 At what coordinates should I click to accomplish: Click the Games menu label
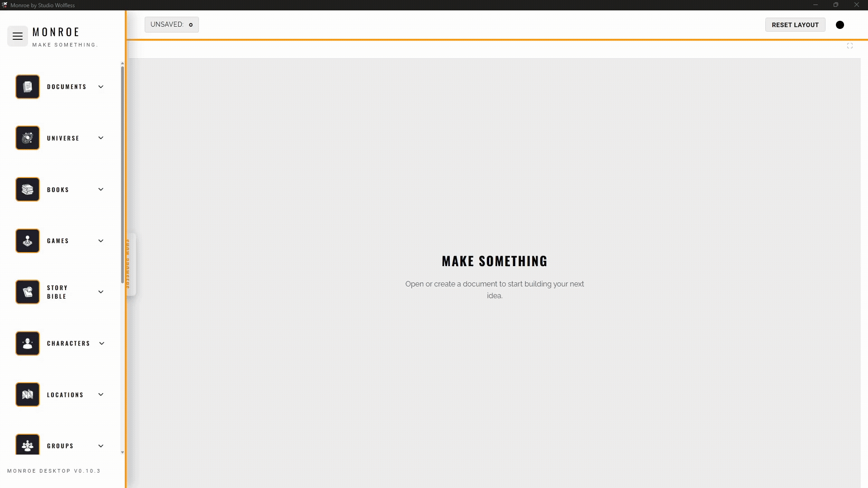tap(58, 241)
